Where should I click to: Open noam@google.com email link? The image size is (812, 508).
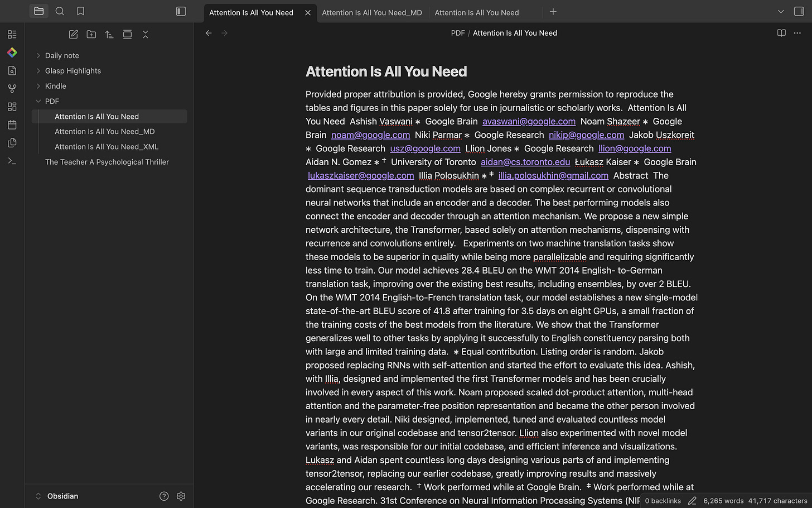tap(370, 135)
